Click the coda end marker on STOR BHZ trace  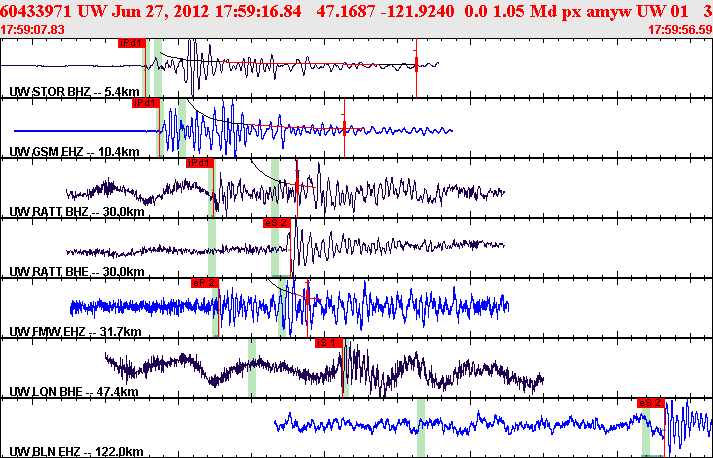coord(416,65)
